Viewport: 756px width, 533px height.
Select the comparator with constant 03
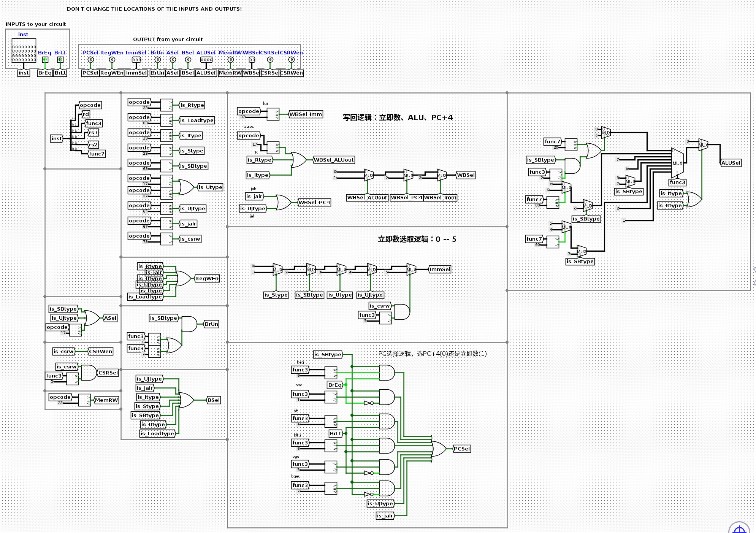[166, 120]
